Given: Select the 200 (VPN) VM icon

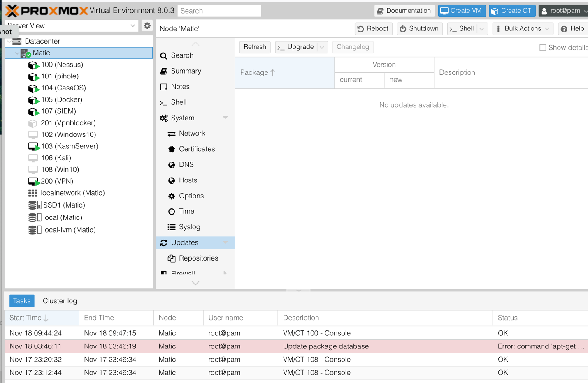Looking at the screenshot, I should click(x=33, y=182).
